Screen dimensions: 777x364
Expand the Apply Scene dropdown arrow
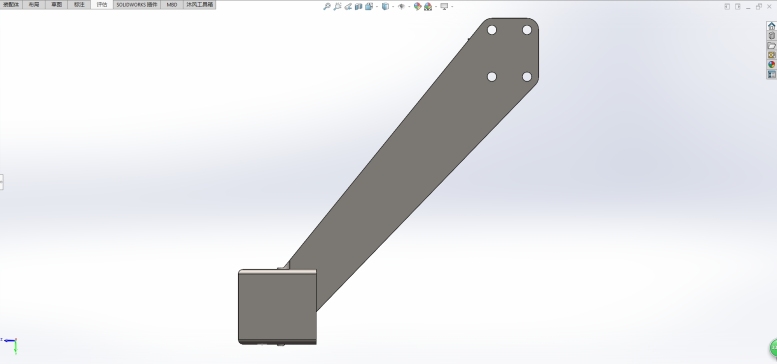[436, 6]
